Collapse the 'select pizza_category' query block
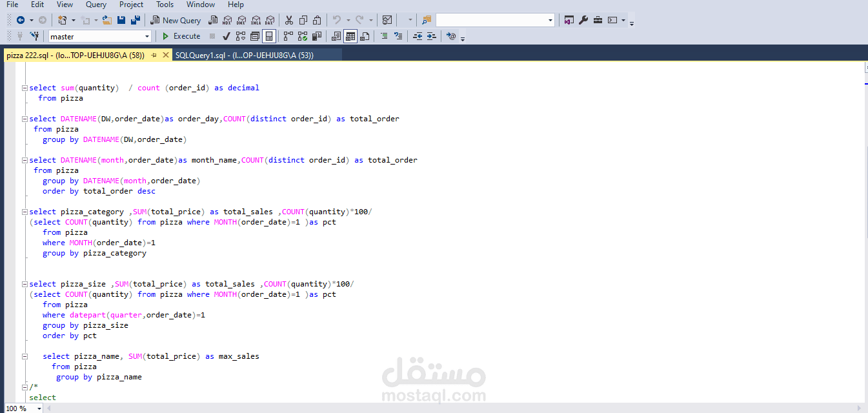The height and width of the screenshot is (413, 868). coord(24,212)
